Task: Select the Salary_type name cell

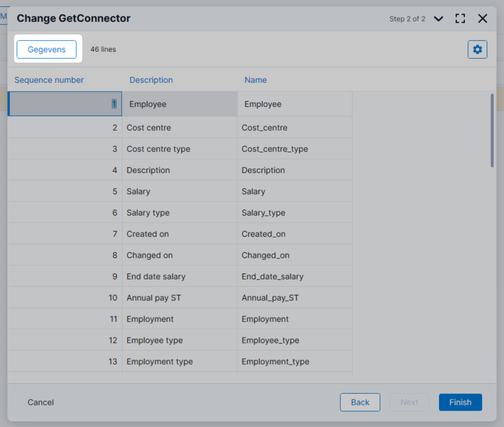Action: (295, 213)
